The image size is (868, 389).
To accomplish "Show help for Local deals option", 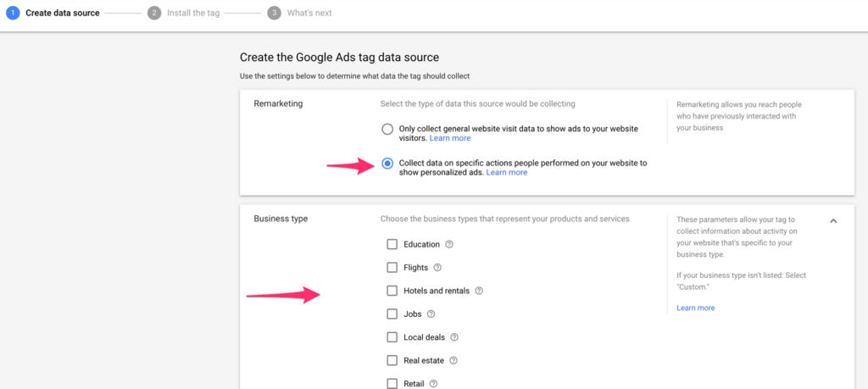I will 454,337.
